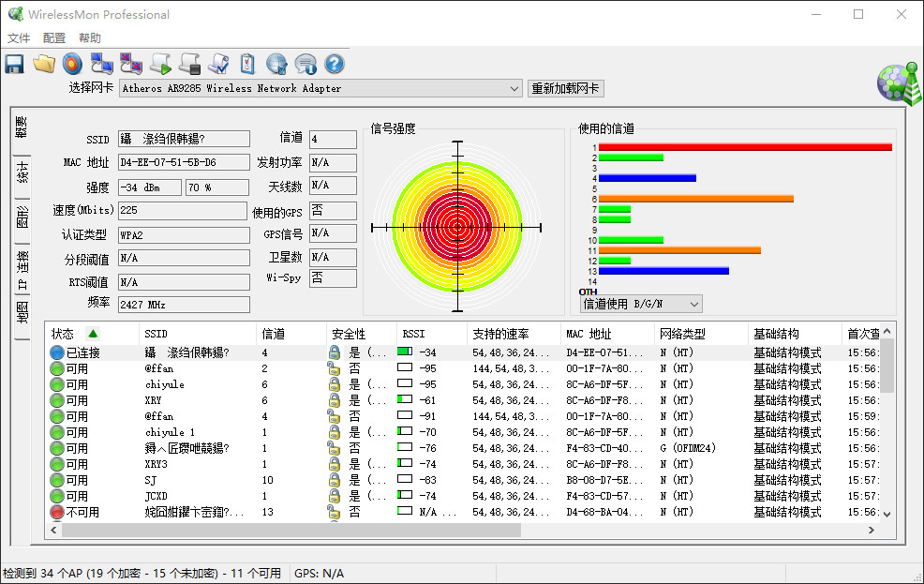Start logging with the green play scroll icon
Image resolution: width=924 pixels, height=584 pixels.
[x=160, y=64]
